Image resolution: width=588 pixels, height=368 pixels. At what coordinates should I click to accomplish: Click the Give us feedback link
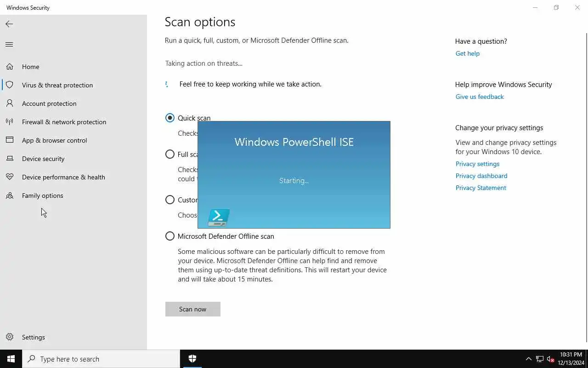pyautogui.click(x=480, y=97)
